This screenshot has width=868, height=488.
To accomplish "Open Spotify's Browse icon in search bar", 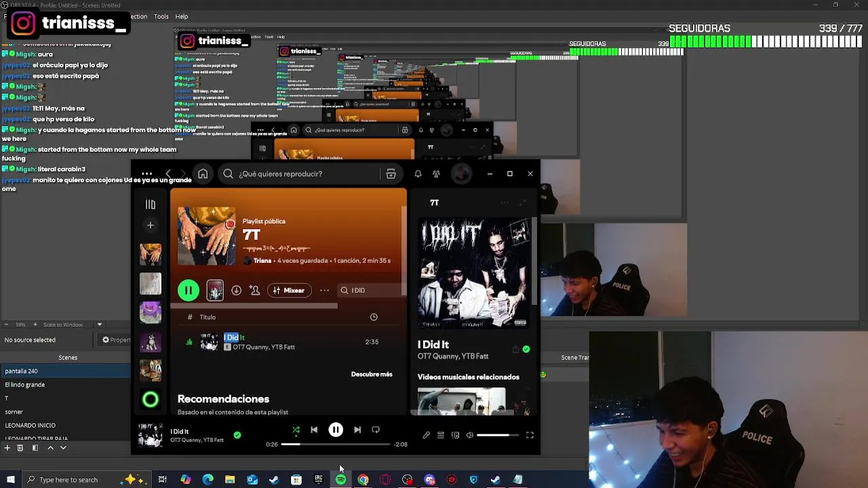I will pyautogui.click(x=391, y=174).
